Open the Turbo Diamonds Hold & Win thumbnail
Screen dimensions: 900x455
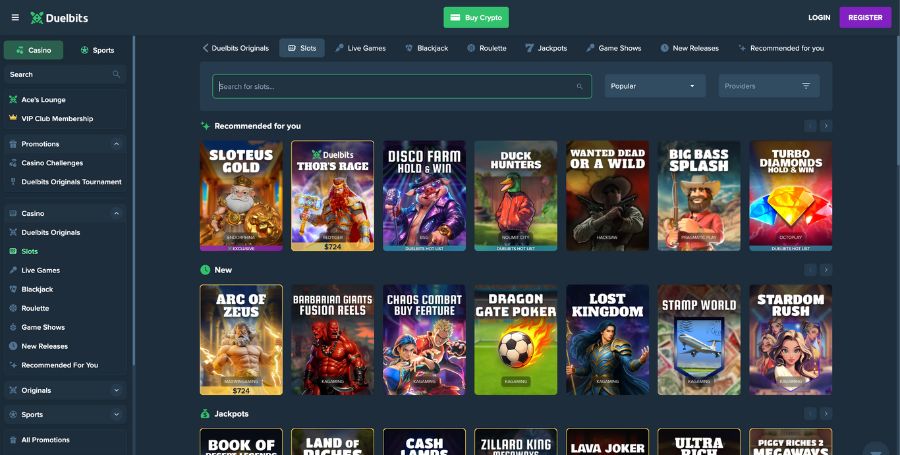[790, 196]
